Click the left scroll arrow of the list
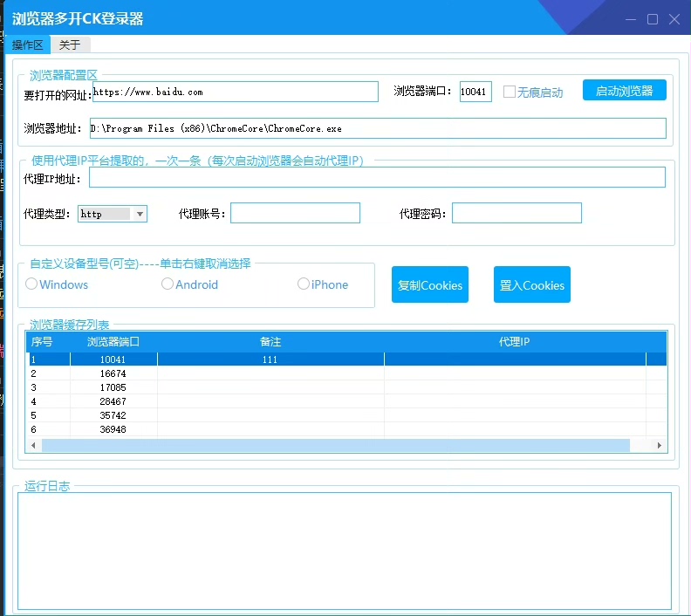Screen dimensions: 691x616 point(33,445)
